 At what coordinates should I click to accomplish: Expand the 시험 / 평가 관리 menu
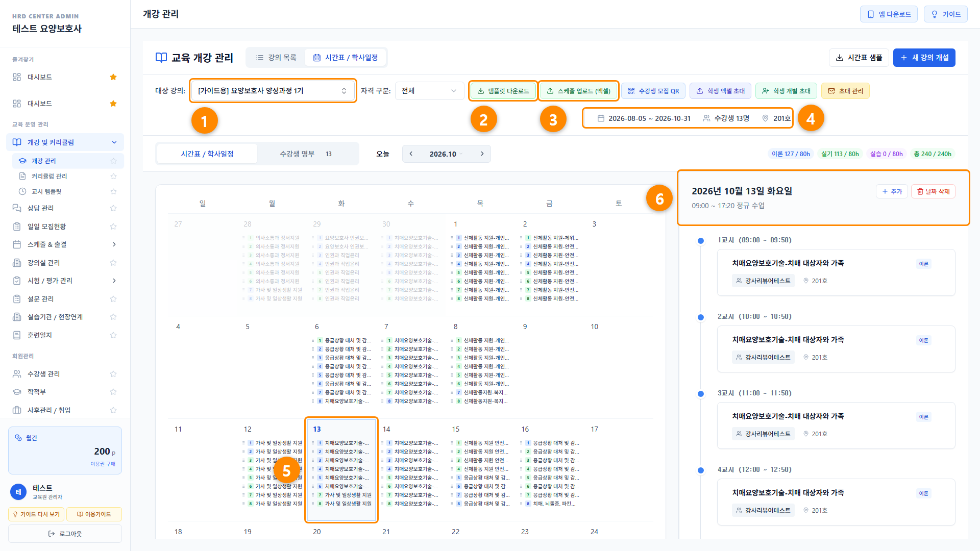(65, 281)
